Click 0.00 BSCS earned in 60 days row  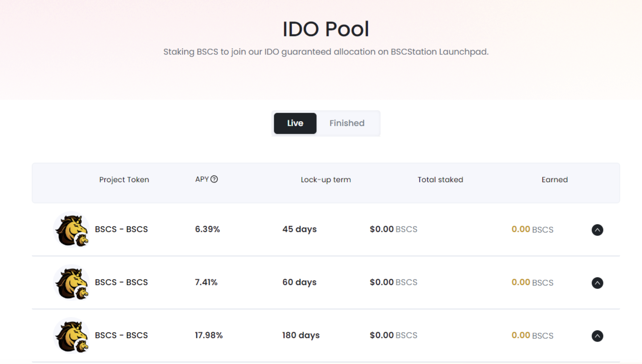click(x=532, y=283)
